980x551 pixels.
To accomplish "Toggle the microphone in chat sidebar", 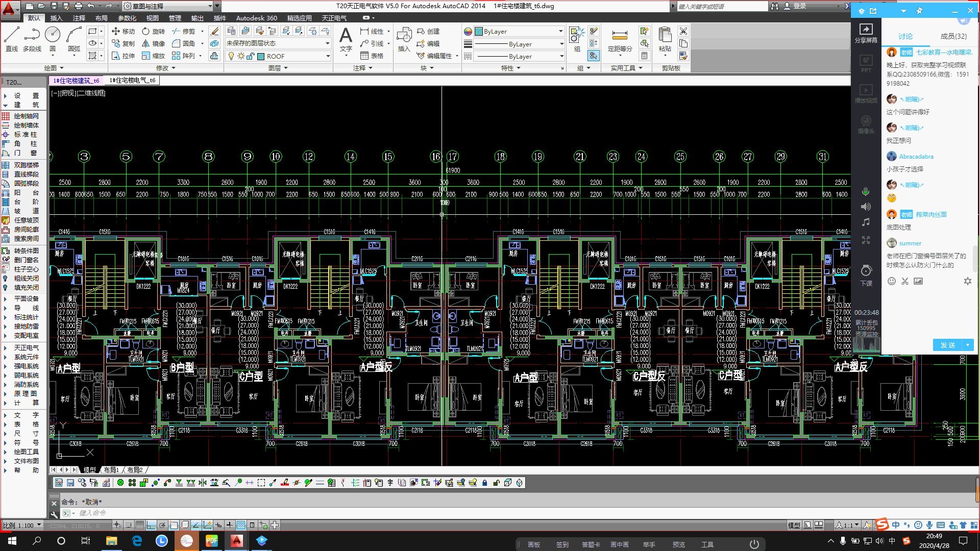I will coord(866,192).
